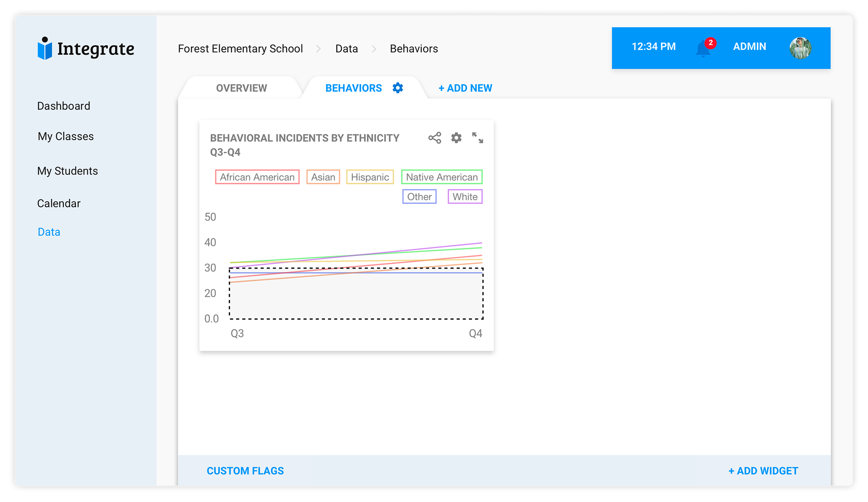Click the Integrate logo

pyautogui.click(x=85, y=48)
